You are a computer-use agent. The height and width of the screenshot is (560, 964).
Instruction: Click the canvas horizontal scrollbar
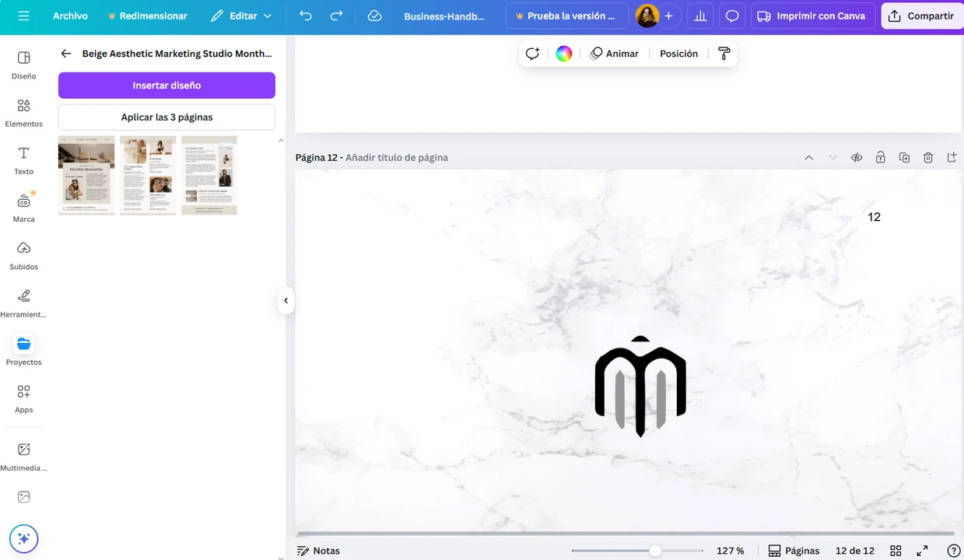(x=626, y=534)
